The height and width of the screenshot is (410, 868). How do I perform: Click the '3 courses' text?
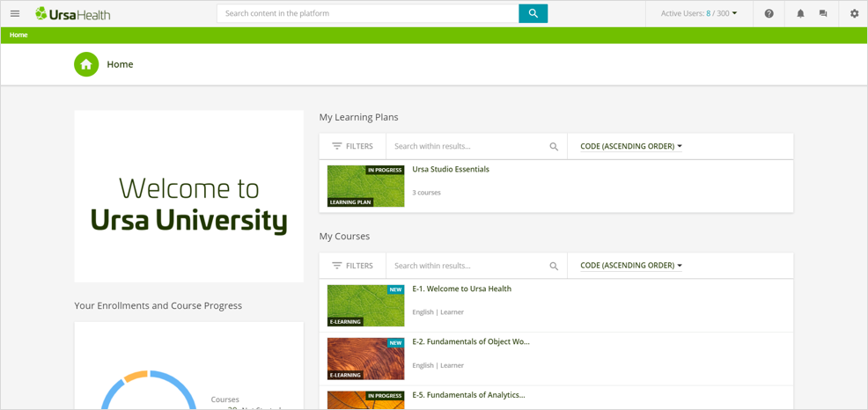click(x=427, y=193)
